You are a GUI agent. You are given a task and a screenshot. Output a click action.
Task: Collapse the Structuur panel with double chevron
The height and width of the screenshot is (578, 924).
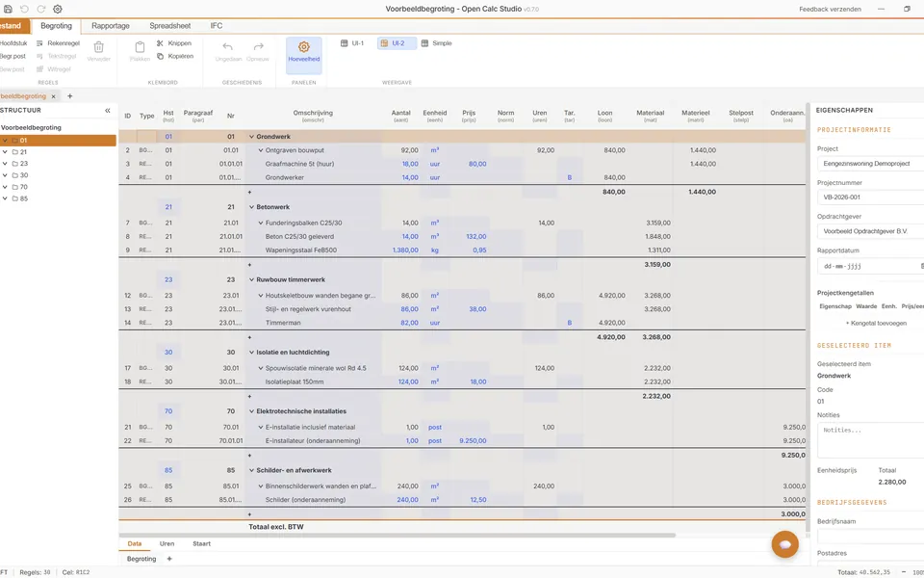pyautogui.click(x=107, y=110)
